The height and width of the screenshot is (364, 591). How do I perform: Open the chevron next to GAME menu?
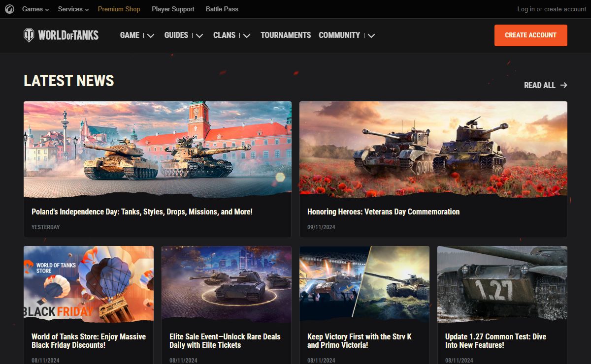click(151, 35)
